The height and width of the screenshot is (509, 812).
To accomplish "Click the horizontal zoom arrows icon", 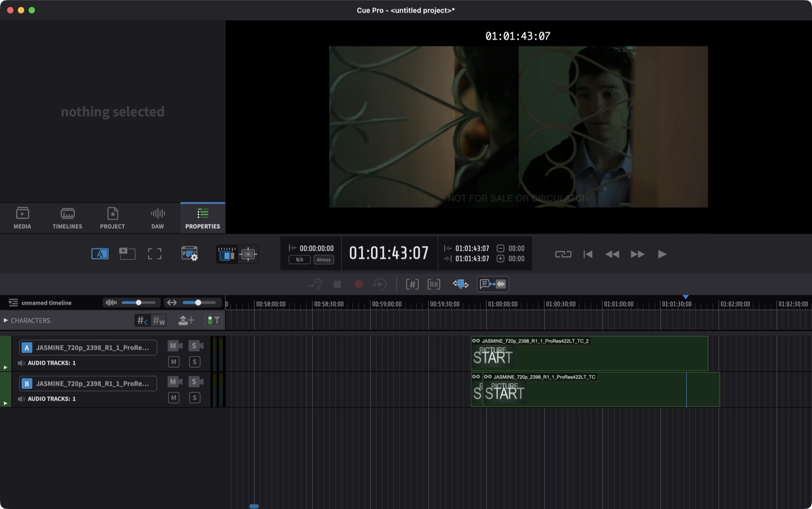I will pyautogui.click(x=172, y=303).
